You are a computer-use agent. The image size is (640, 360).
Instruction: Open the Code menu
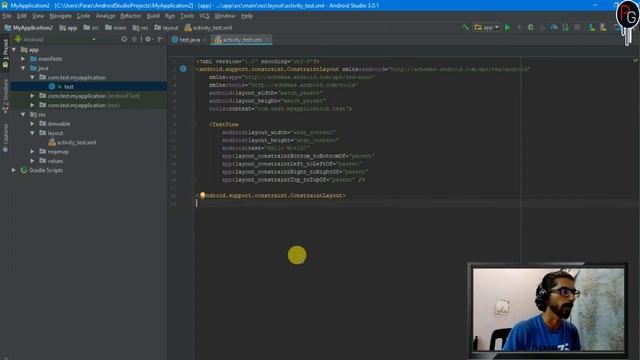coord(83,16)
